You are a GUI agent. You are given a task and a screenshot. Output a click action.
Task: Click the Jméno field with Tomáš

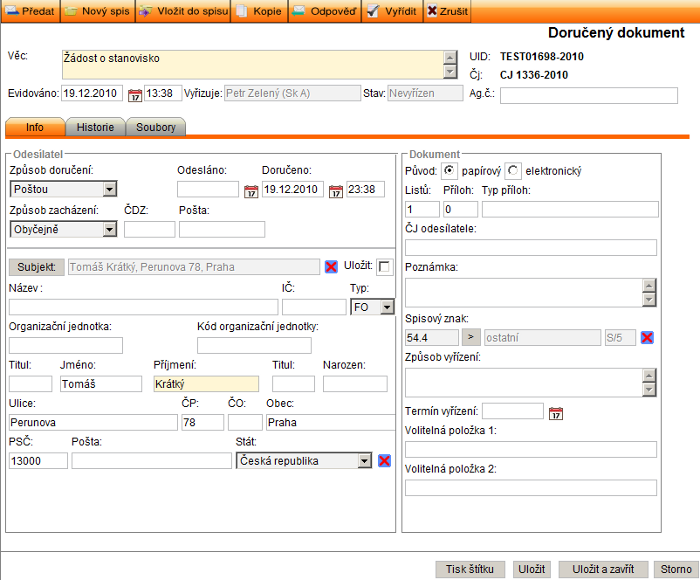coord(101,384)
